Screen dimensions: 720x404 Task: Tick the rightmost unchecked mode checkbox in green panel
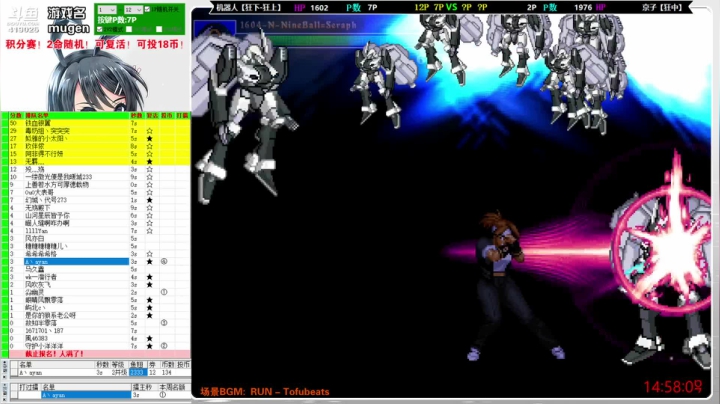coord(159,29)
